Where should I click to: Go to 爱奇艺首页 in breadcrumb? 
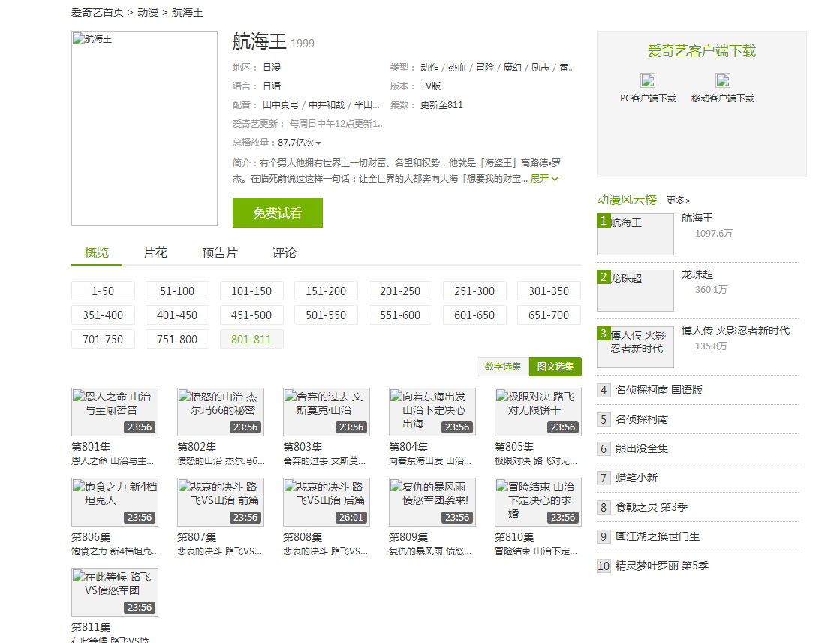click(x=98, y=12)
